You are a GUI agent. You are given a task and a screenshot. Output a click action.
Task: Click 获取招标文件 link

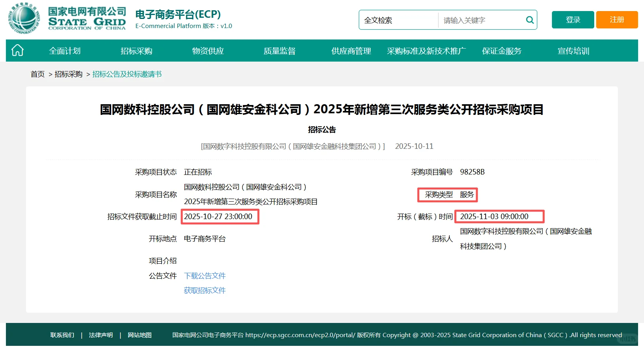click(205, 291)
